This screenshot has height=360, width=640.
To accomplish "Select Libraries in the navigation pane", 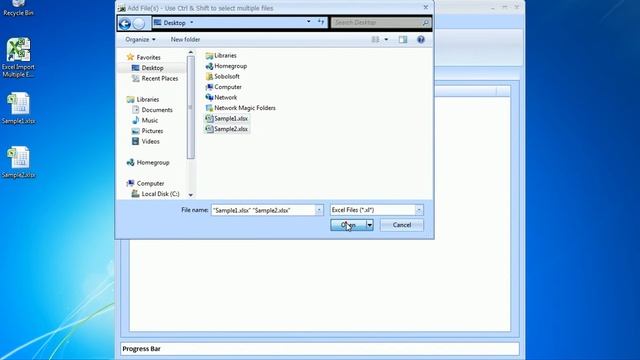I will pyautogui.click(x=143, y=99).
